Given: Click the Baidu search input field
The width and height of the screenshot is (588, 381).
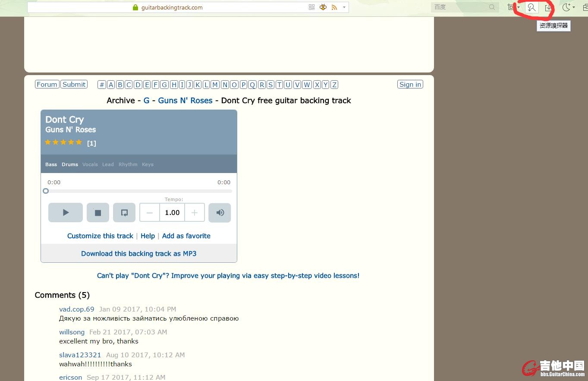Looking at the screenshot, I should 459,7.
